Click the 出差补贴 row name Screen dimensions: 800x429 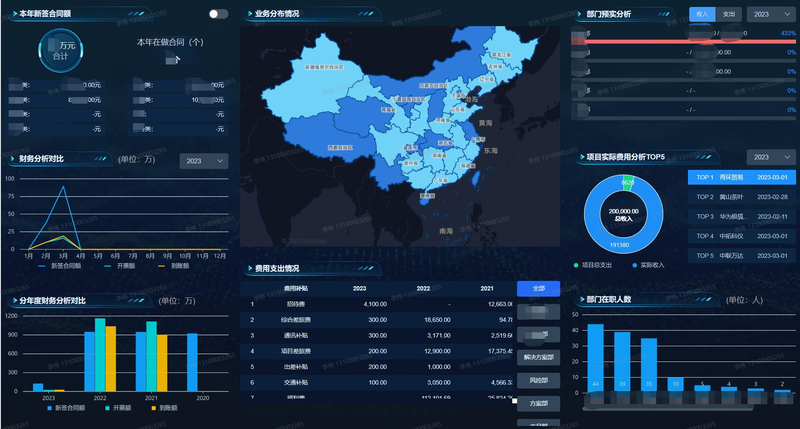point(295,367)
